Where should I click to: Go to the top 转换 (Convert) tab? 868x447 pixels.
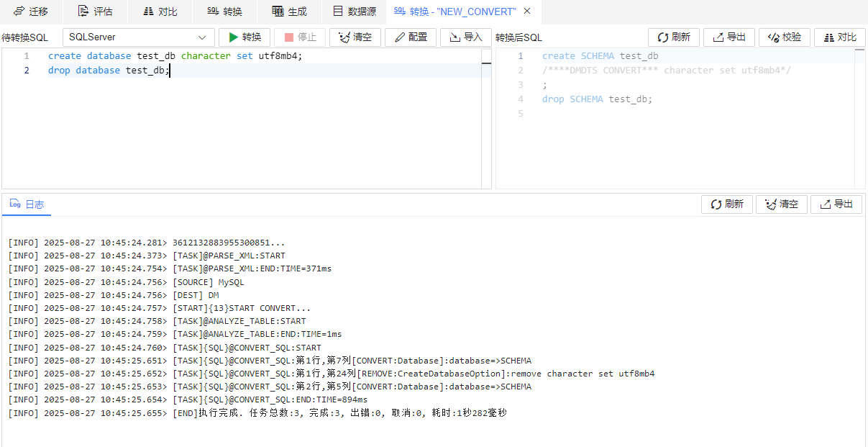tap(224, 12)
